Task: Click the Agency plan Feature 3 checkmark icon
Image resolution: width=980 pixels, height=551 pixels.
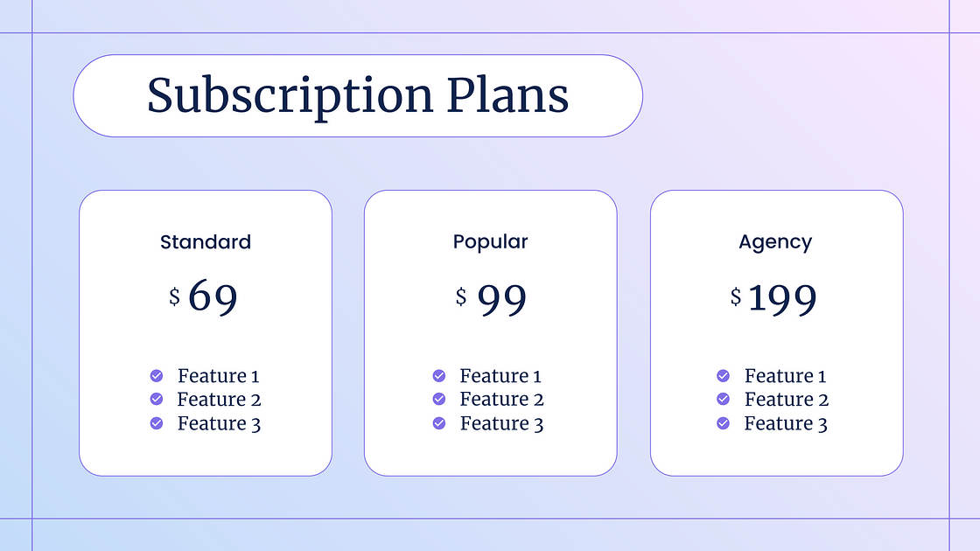Action: (x=724, y=423)
